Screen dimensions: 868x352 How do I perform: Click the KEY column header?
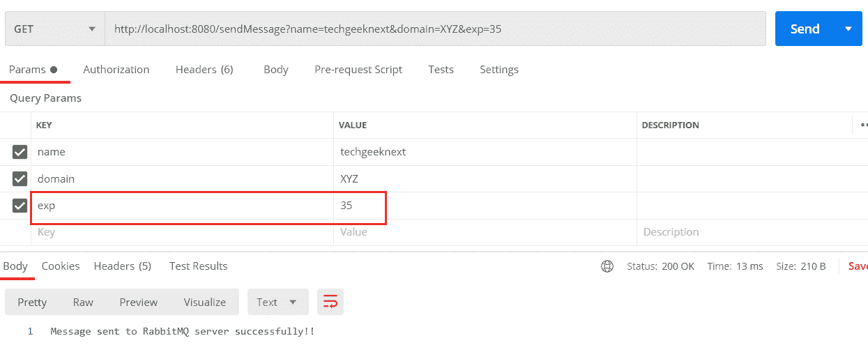(44, 125)
